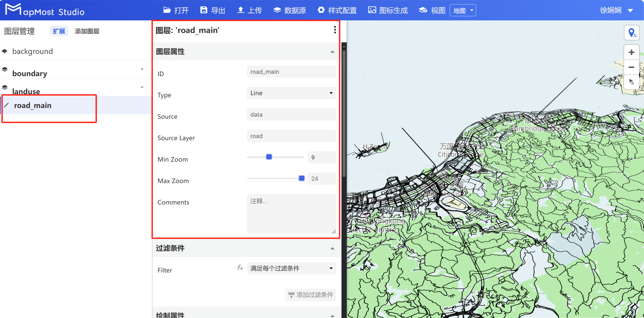The image size is (644, 318).
Task: Click the geolocate icon on the map
Action: click(632, 33)
